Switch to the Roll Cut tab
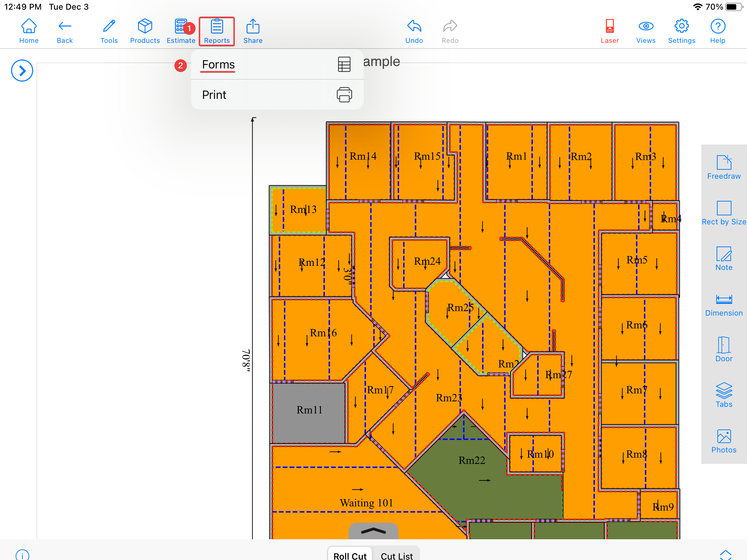747x560 pixels. pyautogui.click(x=350, y=555)
